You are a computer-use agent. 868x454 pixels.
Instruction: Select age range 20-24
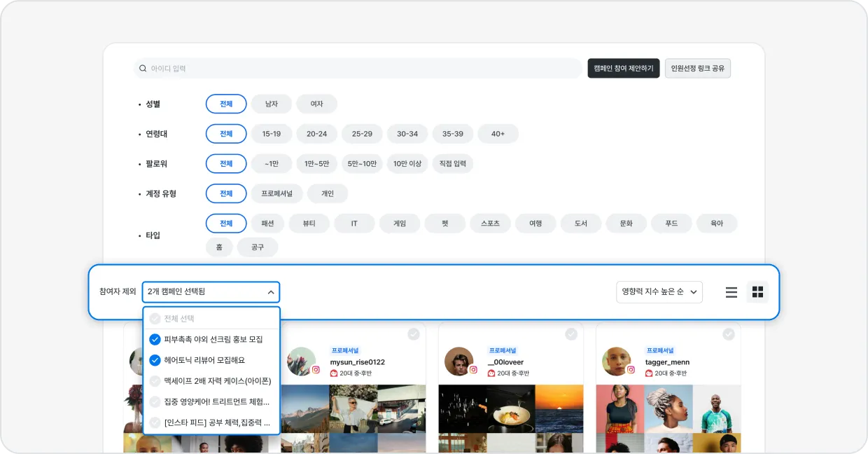point(316,134)
